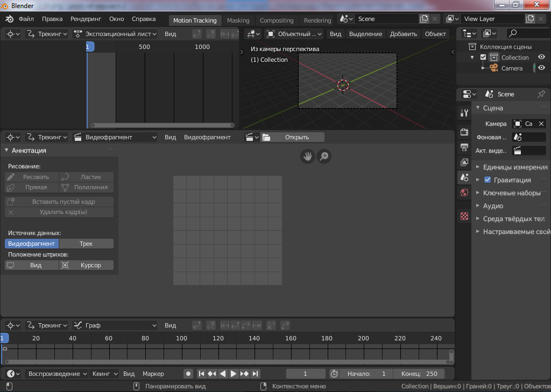Viewport: 551px width, 392px height.
Task: Open the Воспроизведение dropdown in the timeline
Action: point(56,374)
